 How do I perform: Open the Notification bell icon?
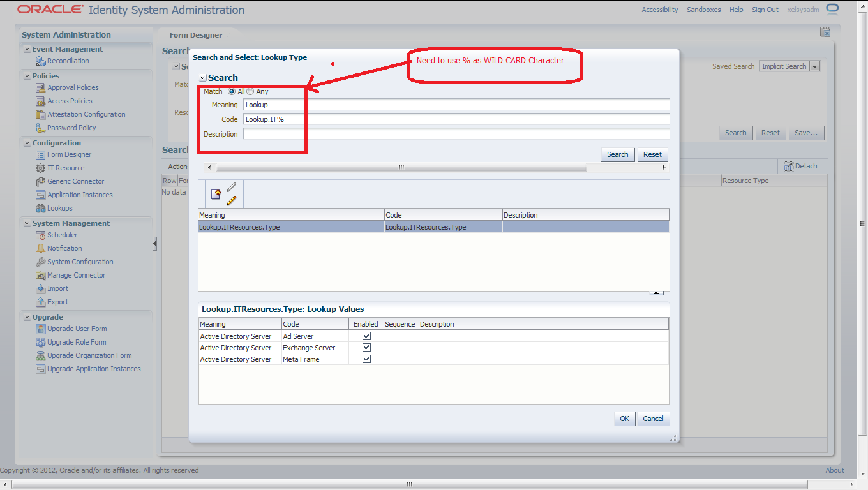pyautogui.click(x=42, y=248)
